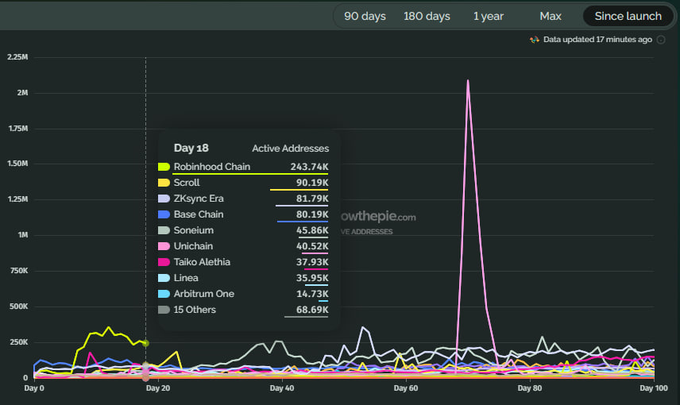The height and width of the screenshot is (405, 680).
Task: Click the ZKsync Era label
Action: click(199, 199)
